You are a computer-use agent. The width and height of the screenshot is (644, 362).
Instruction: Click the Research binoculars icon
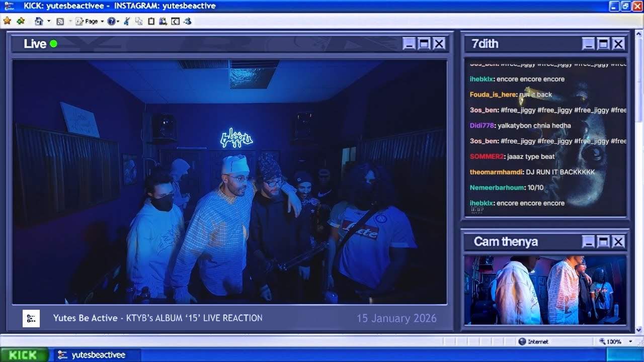coord(163,21)
